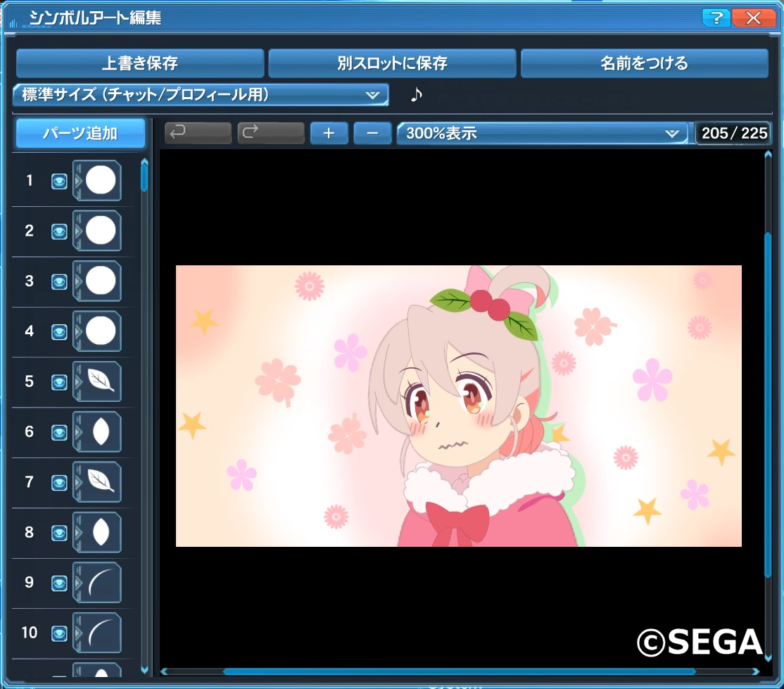Click the symbol art character preview image
This screenshot has width=784, height=689.
click(x=458, y=406)
